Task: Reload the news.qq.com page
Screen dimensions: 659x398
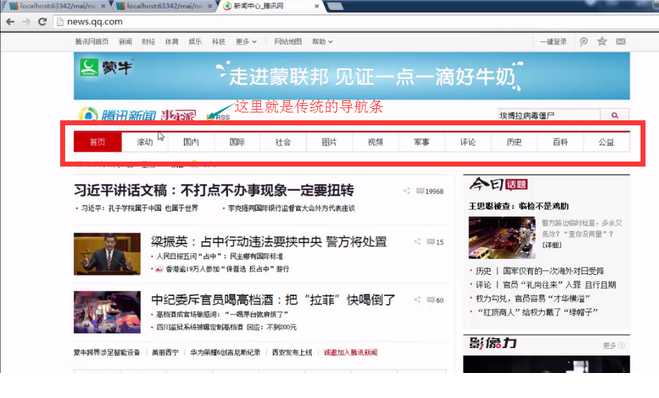Action: coord(42,21)
